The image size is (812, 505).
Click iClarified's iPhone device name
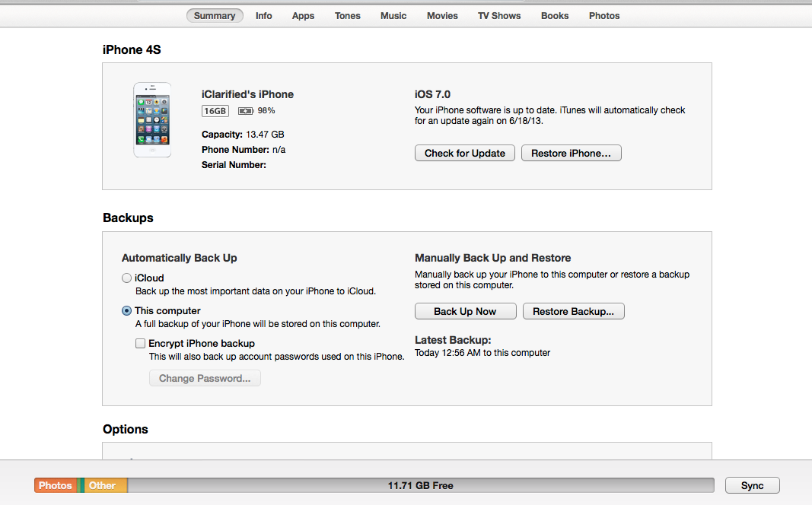[247, 94]
